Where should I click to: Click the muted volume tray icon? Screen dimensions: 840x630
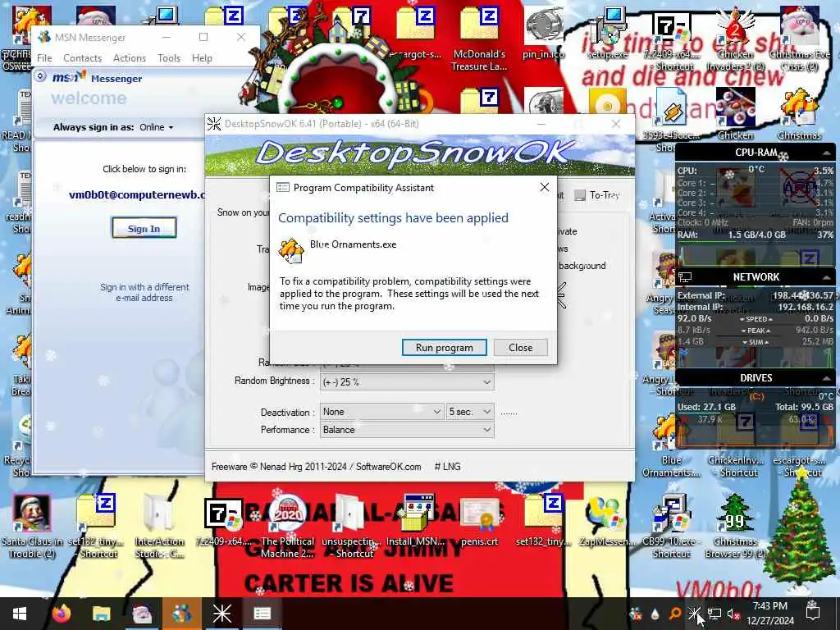click(x=733, y=614)
